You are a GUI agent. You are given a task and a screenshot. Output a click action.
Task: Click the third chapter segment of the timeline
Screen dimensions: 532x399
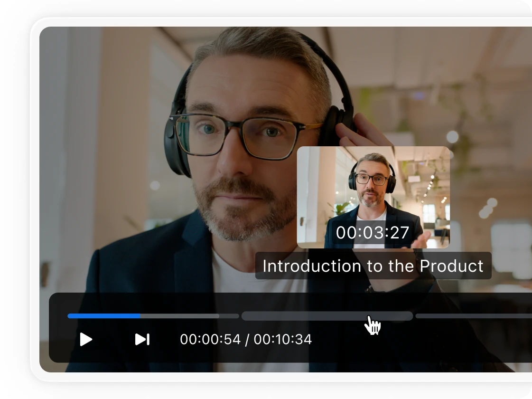point(474,316)
